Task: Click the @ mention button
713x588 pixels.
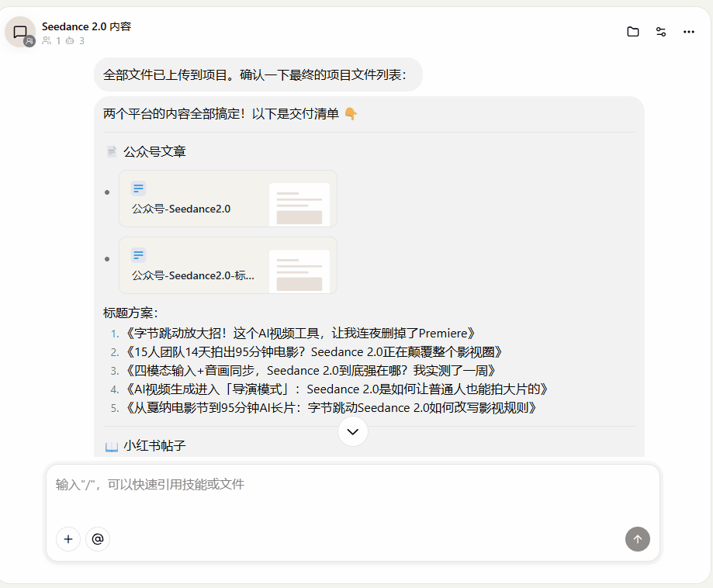Action: 98,539
